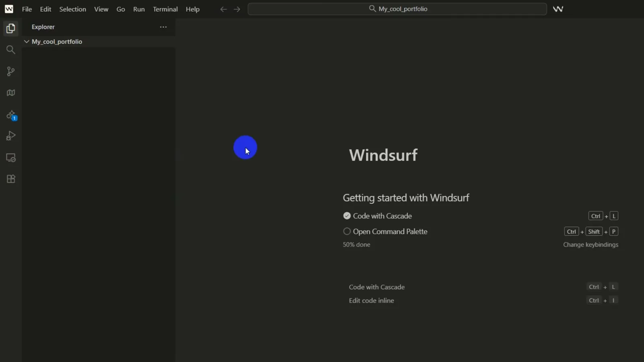Open the Explorer view in activity bar
Screen dimensions: 644x362
tap(11, 29)
